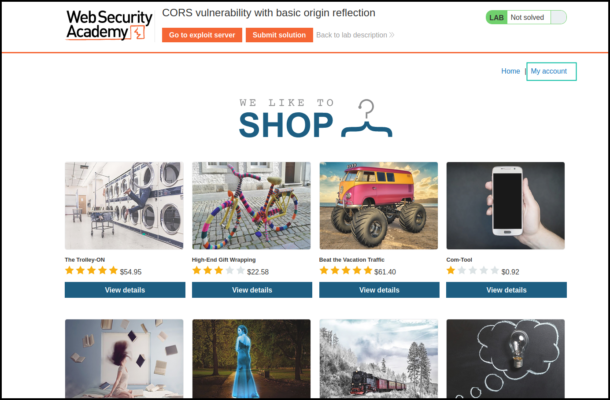Click the smartphone in hand product image

click(x=506, y=205)
